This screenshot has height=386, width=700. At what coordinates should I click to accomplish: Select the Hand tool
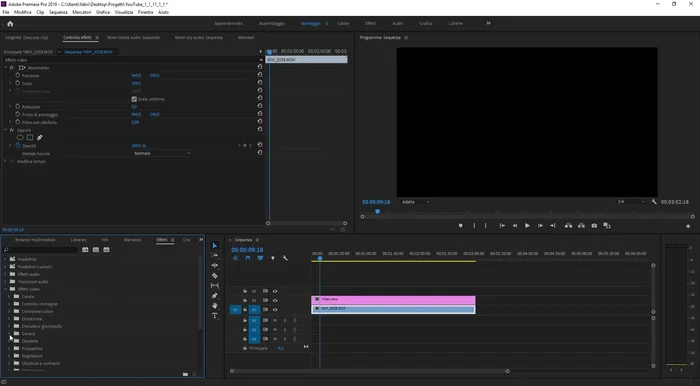[215, 306]
